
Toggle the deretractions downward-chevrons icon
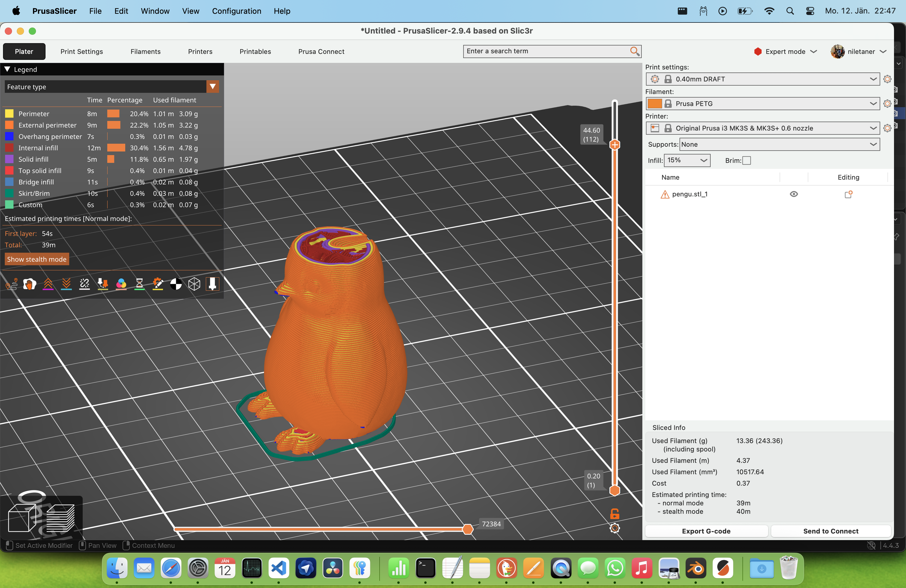[x=66, y=284]
